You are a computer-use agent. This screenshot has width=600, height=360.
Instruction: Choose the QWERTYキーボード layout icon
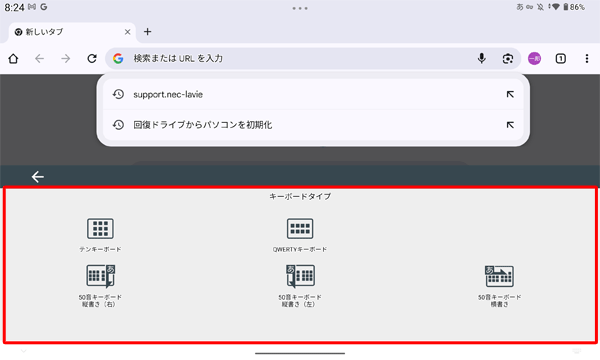click(300, 228)
